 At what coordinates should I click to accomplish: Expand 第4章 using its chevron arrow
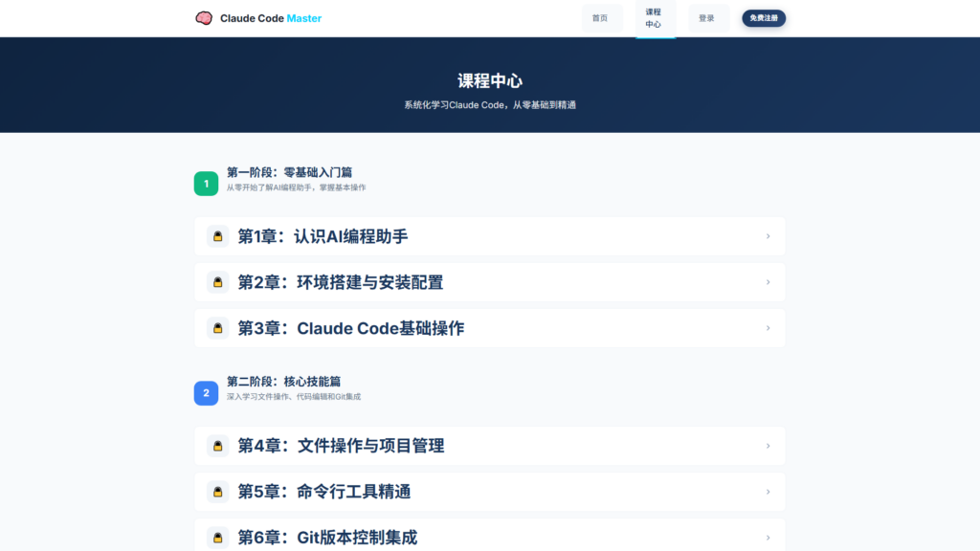pyautogui.click(x=768, y=446)
